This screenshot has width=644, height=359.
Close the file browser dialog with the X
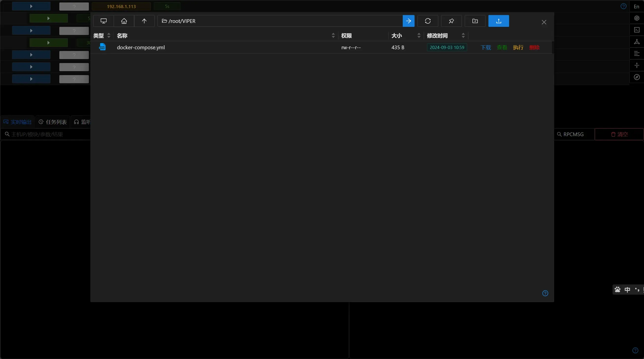[x=544, y=22]
